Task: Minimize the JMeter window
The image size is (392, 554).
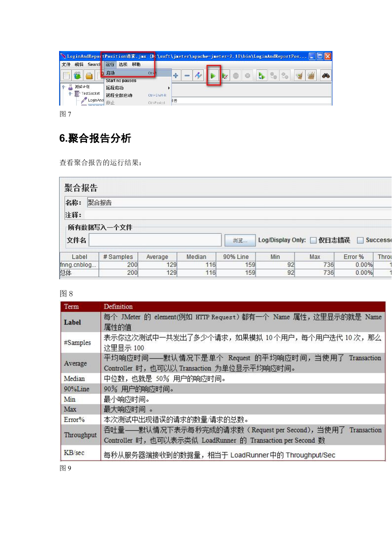Action: click(313, 56)
